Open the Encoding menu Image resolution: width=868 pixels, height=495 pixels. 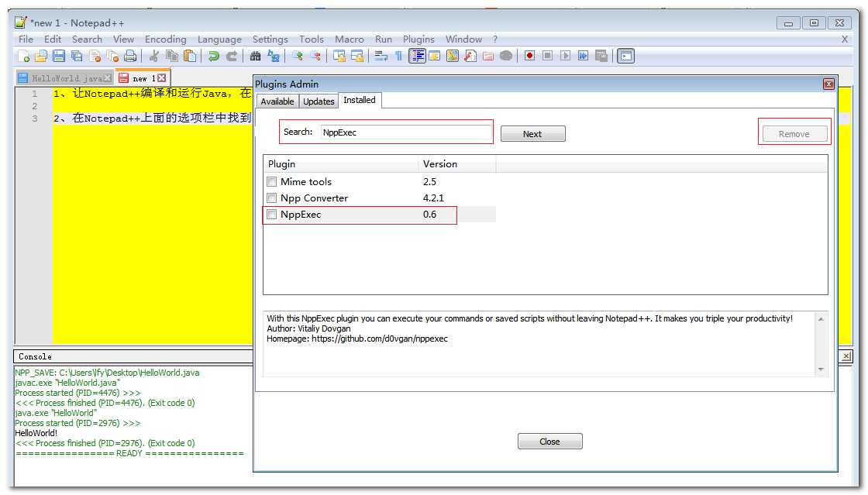[166, 40]
